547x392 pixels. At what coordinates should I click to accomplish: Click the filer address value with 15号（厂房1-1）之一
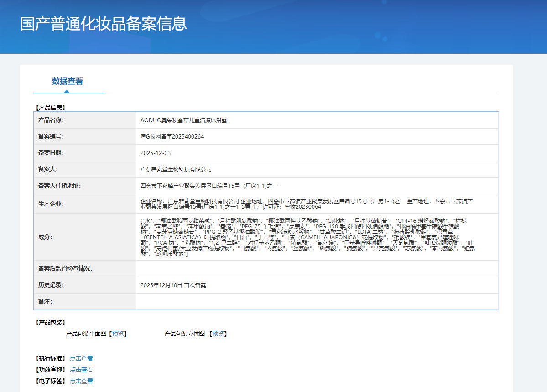(x=209, y=186)
